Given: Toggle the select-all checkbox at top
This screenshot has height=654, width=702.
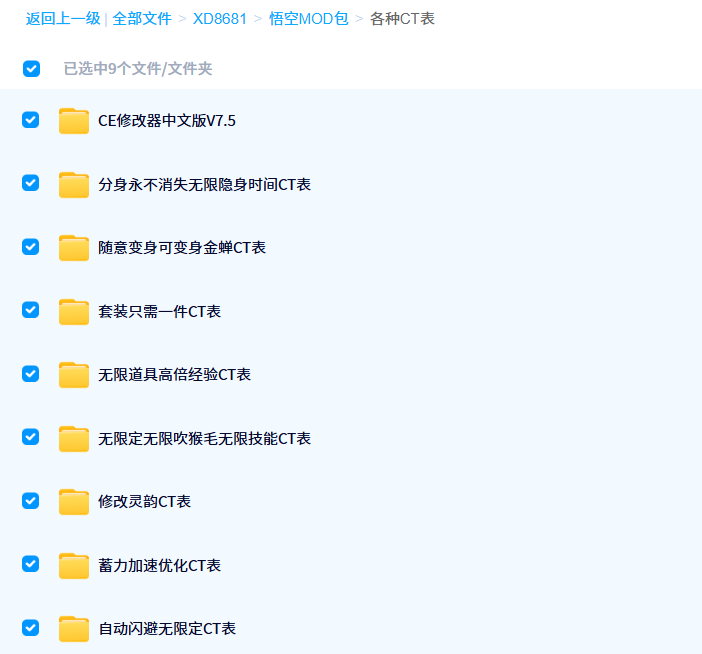Looking at the screenshot, I should pos(31,69).
